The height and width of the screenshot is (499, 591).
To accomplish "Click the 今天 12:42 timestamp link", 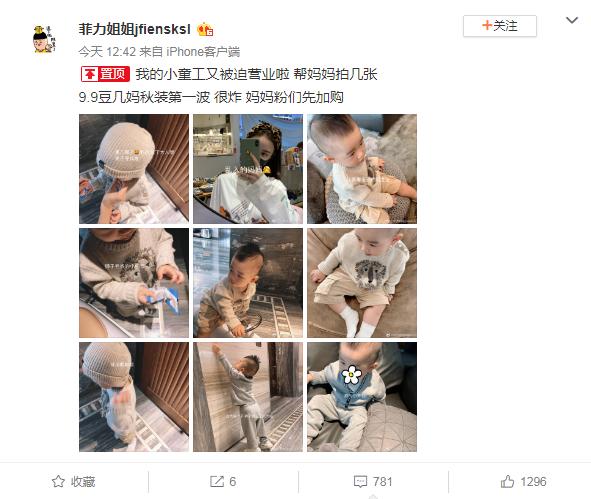I will [107, 52].
